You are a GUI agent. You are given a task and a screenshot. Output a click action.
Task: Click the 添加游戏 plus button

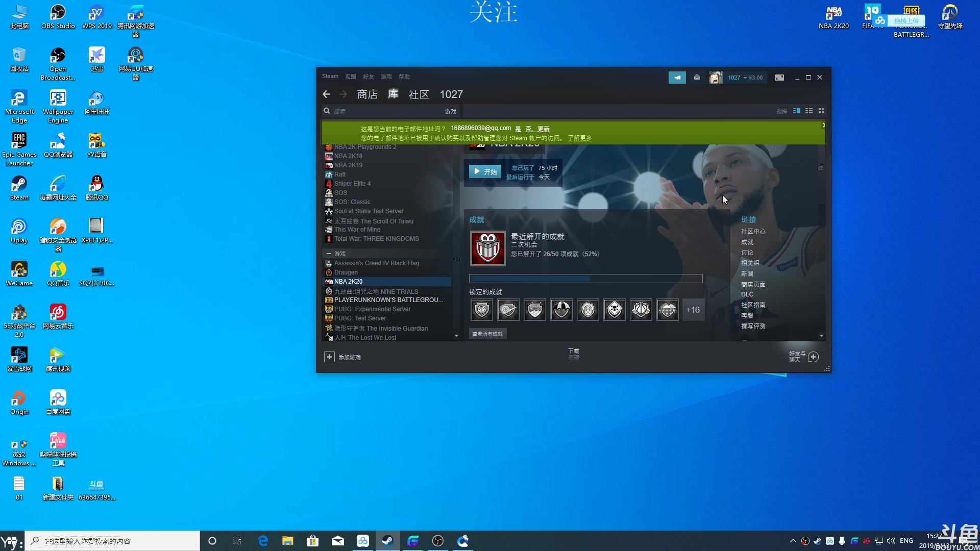(x=329, y=357)
